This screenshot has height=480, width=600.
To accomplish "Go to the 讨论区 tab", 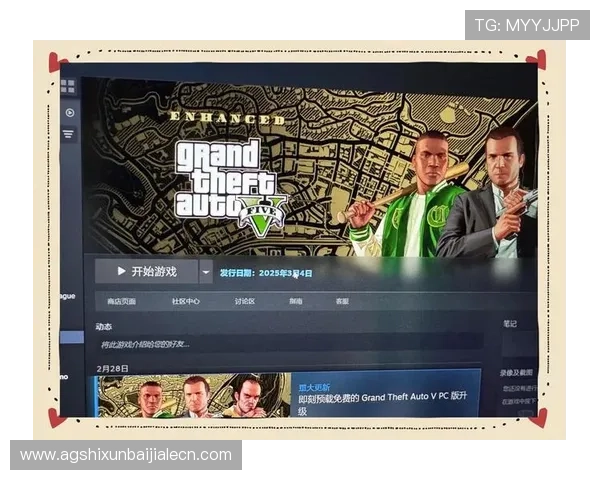I will pos(245,301).
